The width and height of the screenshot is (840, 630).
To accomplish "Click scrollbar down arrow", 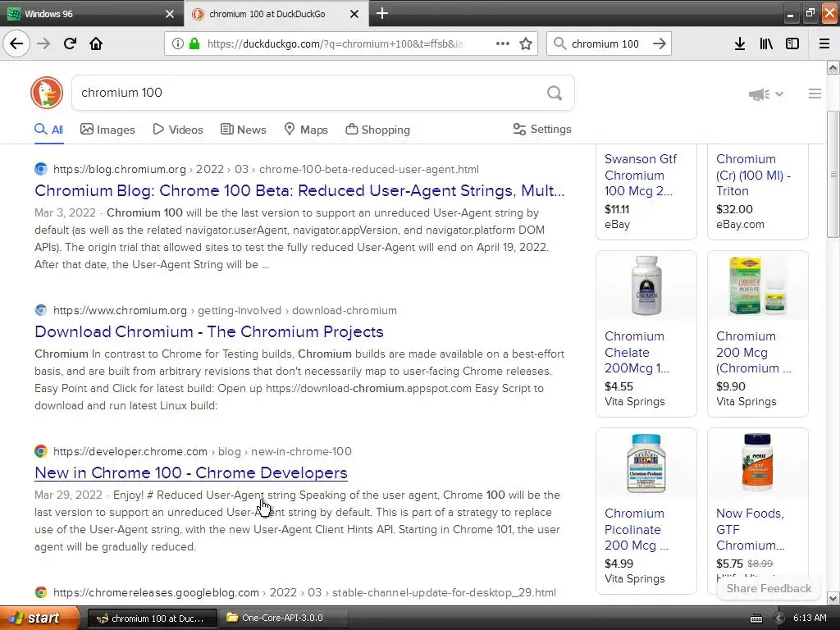I will point(833,598).
